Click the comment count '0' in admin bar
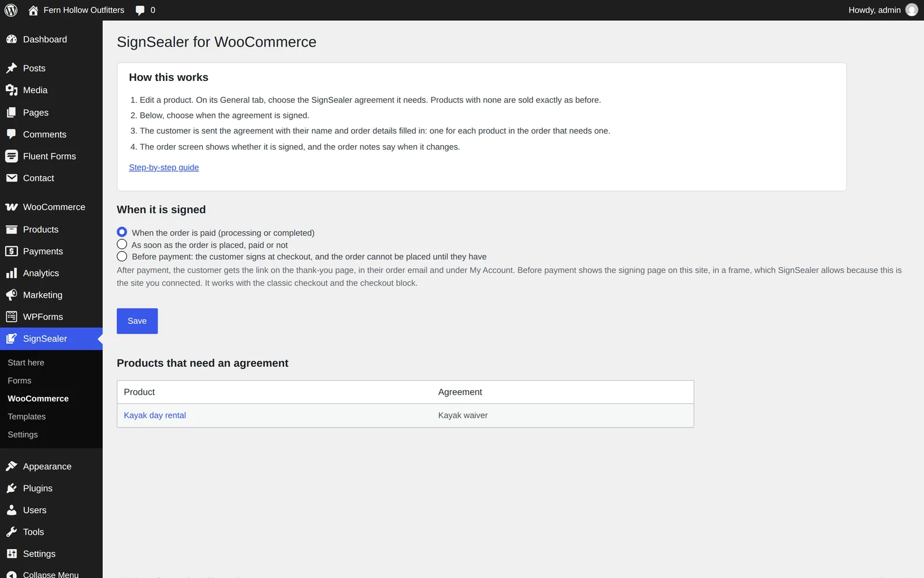Image resolution: width=924 pixels, height=578 pixels. [x=152, y=10]
